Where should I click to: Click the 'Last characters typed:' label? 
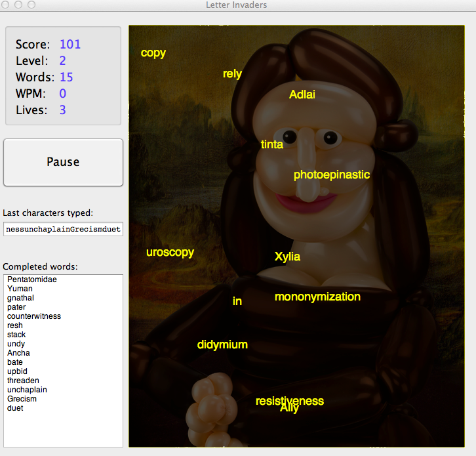[x=48, y=213]
